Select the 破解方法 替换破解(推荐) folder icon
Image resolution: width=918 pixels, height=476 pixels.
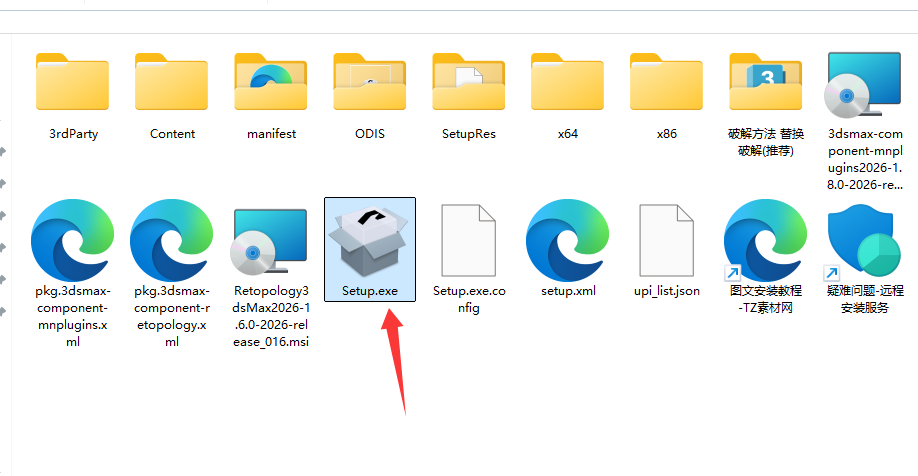(x=765, y=81)
